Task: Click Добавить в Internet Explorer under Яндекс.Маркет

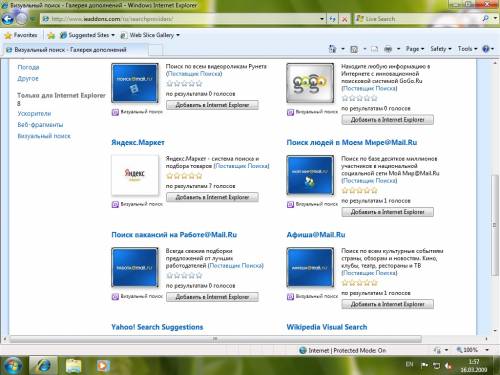Action: [x=212, y=197]
